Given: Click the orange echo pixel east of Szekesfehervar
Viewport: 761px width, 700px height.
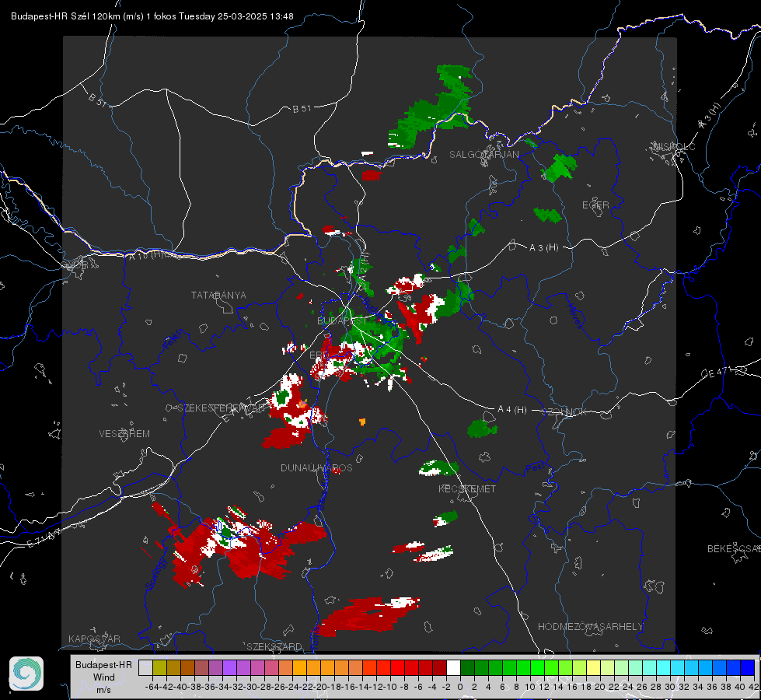Looking at the screenshot, I should click(x=362, y=422).
